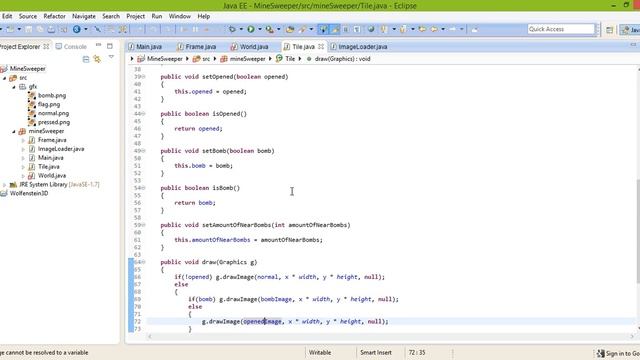Click the New wizard icon in toolbar

click(x=10, y=29)
